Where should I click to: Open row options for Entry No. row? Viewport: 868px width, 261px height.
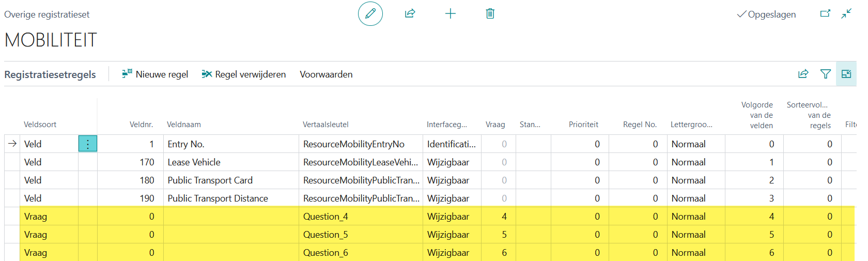(x=88, y=144)
